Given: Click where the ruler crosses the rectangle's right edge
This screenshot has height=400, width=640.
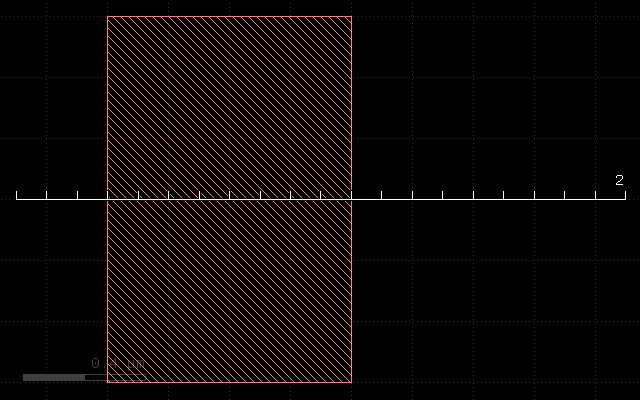Looking at the screenshot, I should click(x=351, y=199).
